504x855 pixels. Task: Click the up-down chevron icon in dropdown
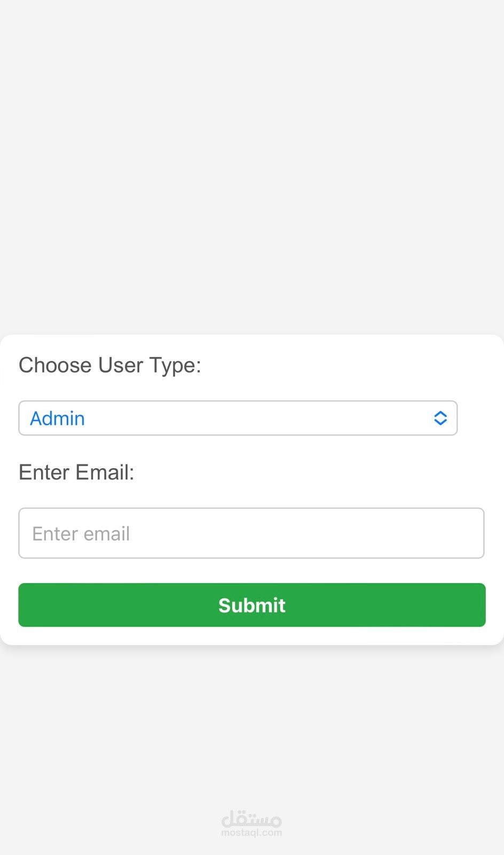coord(440,418)
